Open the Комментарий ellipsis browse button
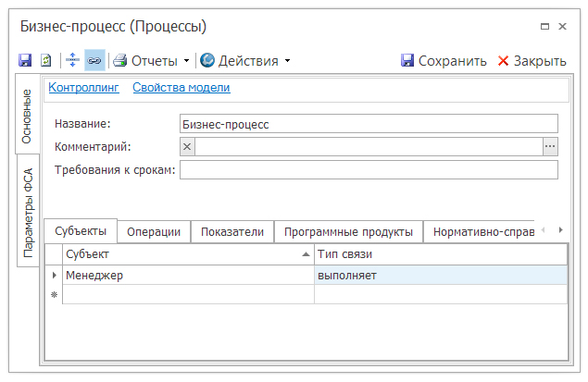588x382 pixels. point(550,146)
